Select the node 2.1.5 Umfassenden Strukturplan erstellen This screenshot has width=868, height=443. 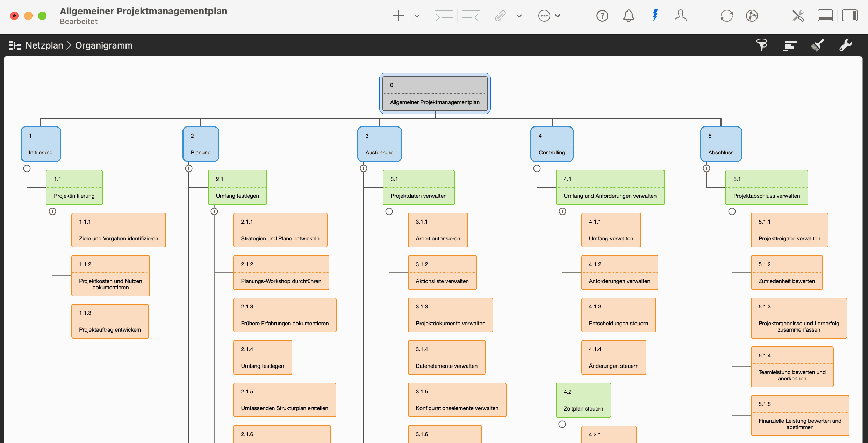284,400
